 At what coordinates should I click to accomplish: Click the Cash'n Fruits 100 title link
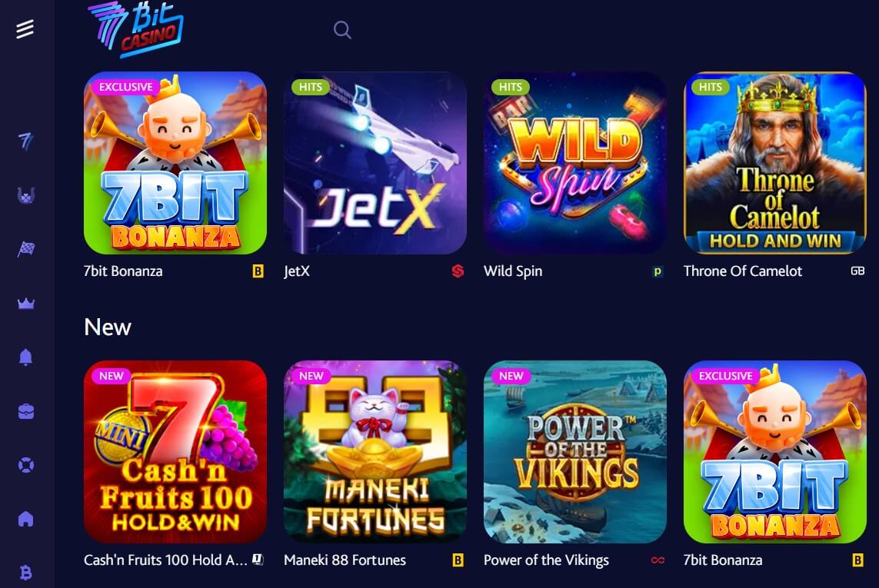pyautogui.click(x=165, y=560)
